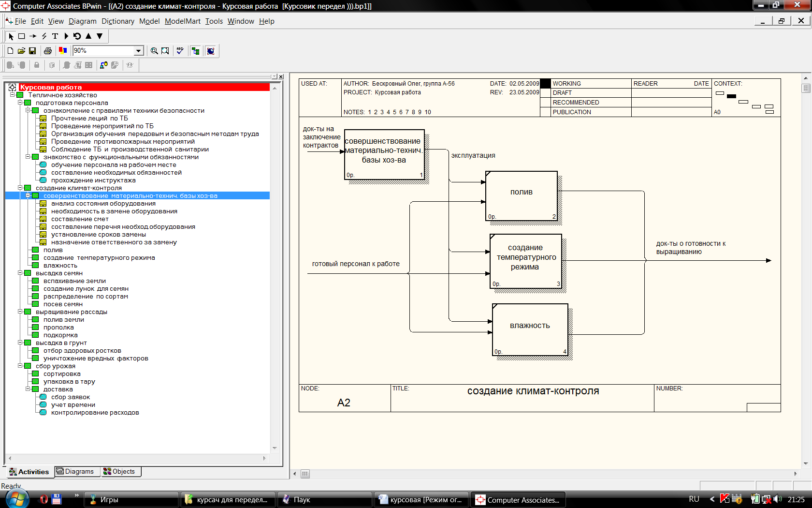Toggle the Model Explorer tree button
The height and width of the screenshot is (508, 812).
tap(195, 51)
